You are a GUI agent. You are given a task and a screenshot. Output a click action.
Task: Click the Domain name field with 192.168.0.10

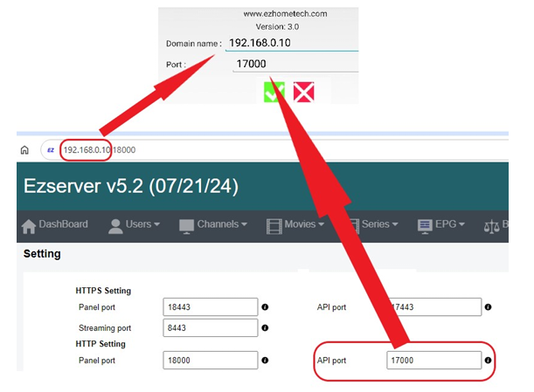[x=292, y=43]
